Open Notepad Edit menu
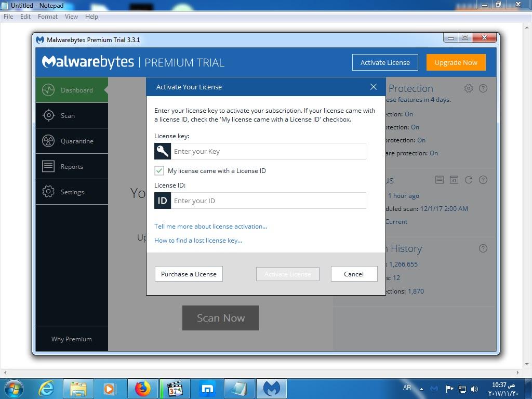Image resolution: width=532 pixels, height=399 pixels. pyautogui.click(x=25, y=17)
